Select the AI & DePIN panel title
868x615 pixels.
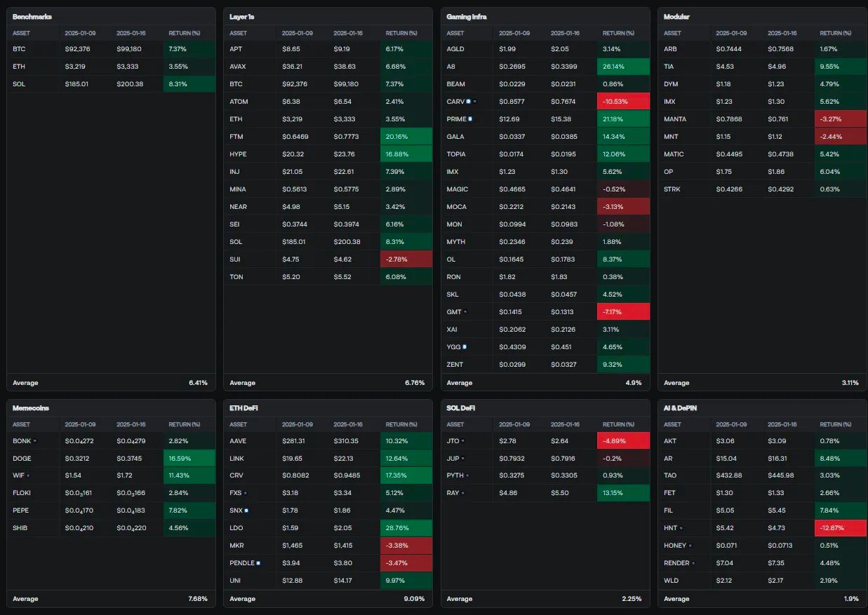click(680, 408)
